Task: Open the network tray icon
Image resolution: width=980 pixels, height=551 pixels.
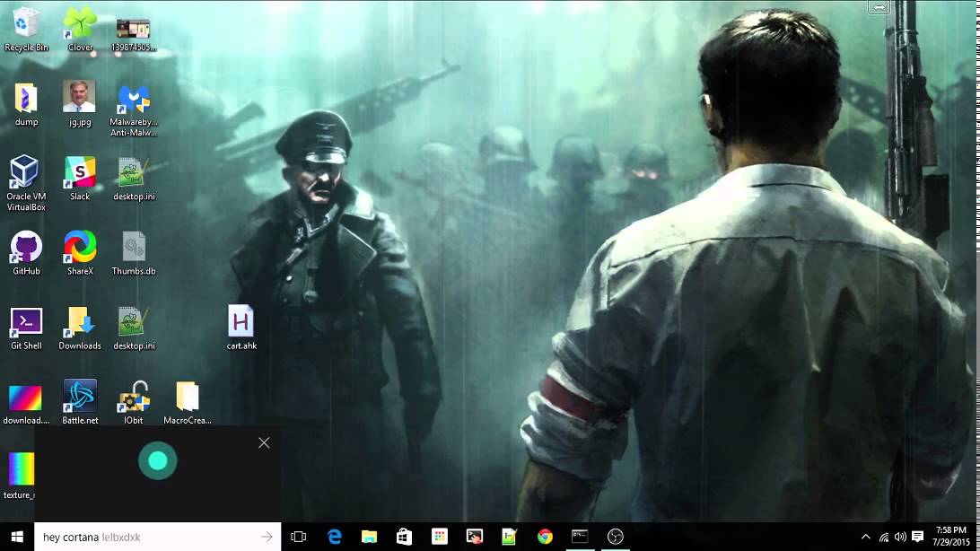Action: click(884, 537)
